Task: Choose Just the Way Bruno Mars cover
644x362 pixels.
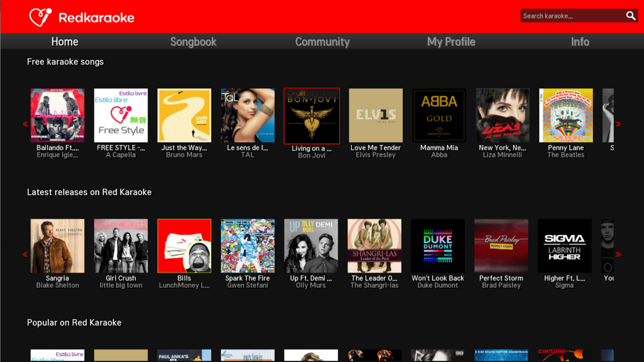Action: pos(184,115)
